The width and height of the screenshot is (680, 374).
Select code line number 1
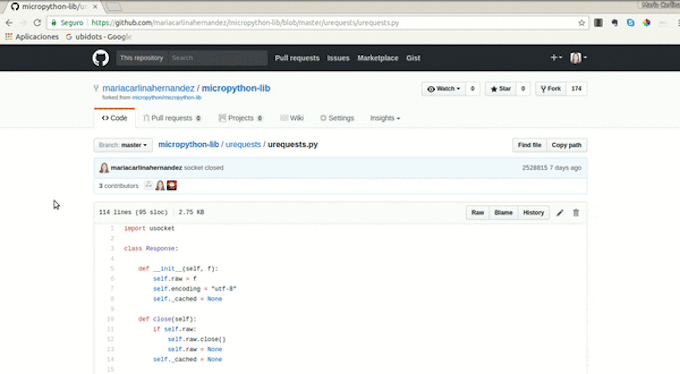pos(112,228)
